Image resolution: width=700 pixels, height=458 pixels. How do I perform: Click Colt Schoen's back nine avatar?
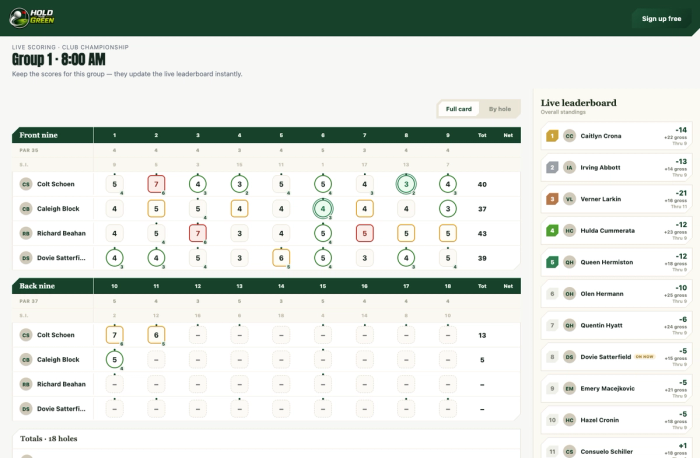(x=26, y=335)
